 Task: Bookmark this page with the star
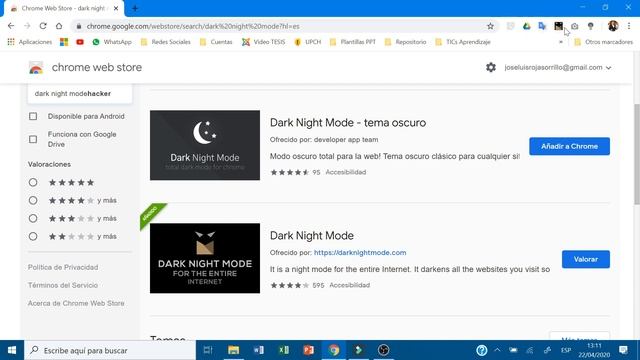[x=490, y=26]
